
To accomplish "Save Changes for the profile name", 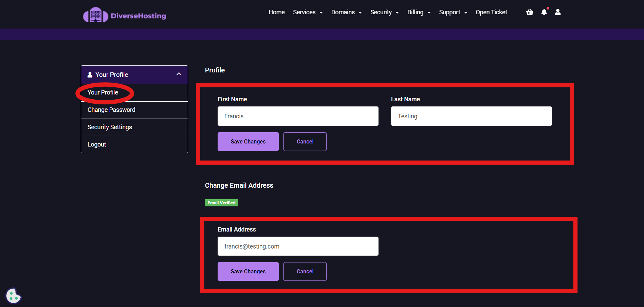I will coord(248,141).
